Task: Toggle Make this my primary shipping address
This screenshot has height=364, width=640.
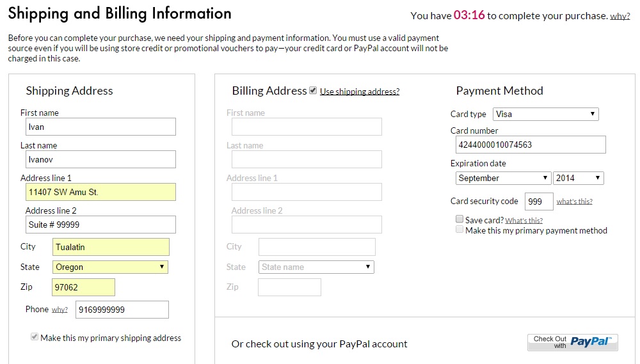Action: click(x=34, y=337)
